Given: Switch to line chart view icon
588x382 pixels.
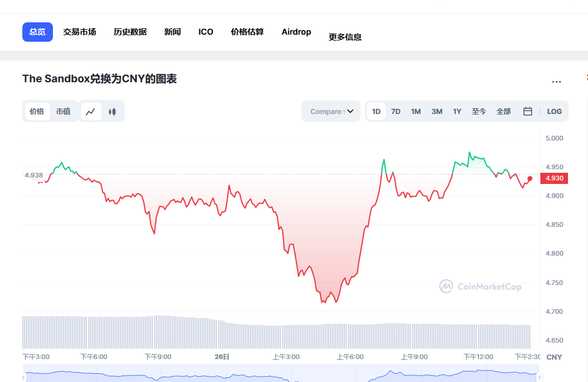Looking at the screenshot, I should click(x=91, y=111).
